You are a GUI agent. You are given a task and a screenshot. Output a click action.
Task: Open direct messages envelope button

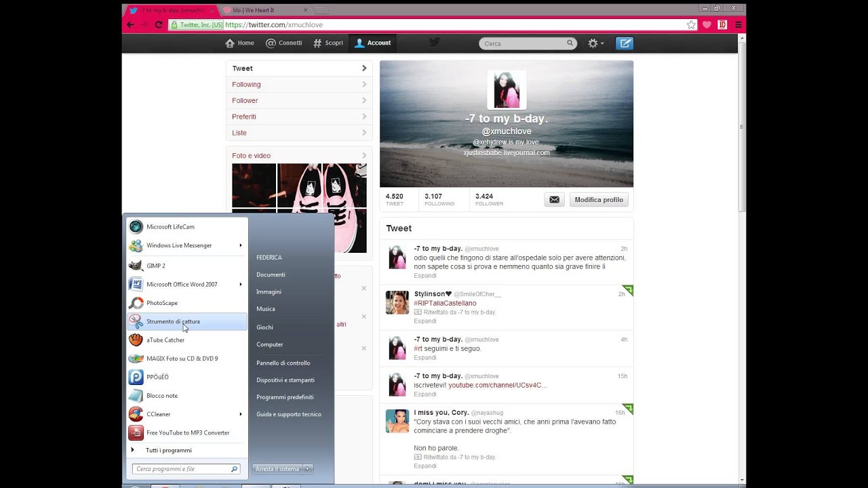[554, 200]
